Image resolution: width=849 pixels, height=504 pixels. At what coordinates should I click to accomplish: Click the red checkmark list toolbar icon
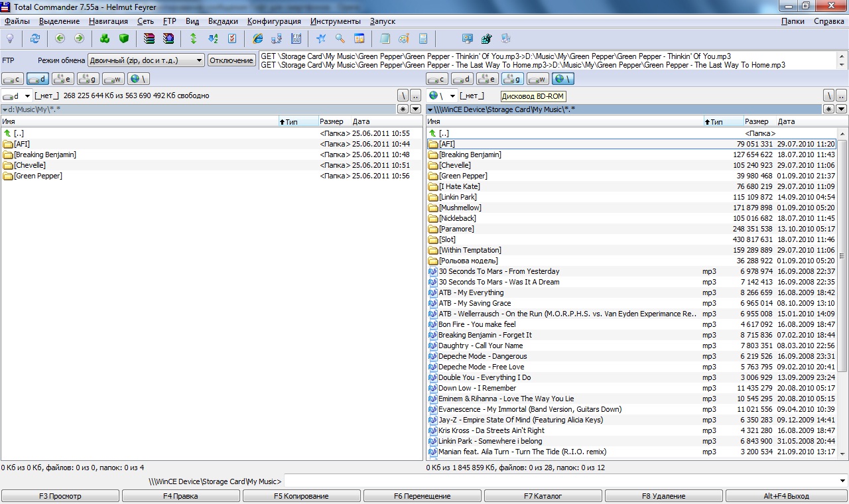click(231, 38)
